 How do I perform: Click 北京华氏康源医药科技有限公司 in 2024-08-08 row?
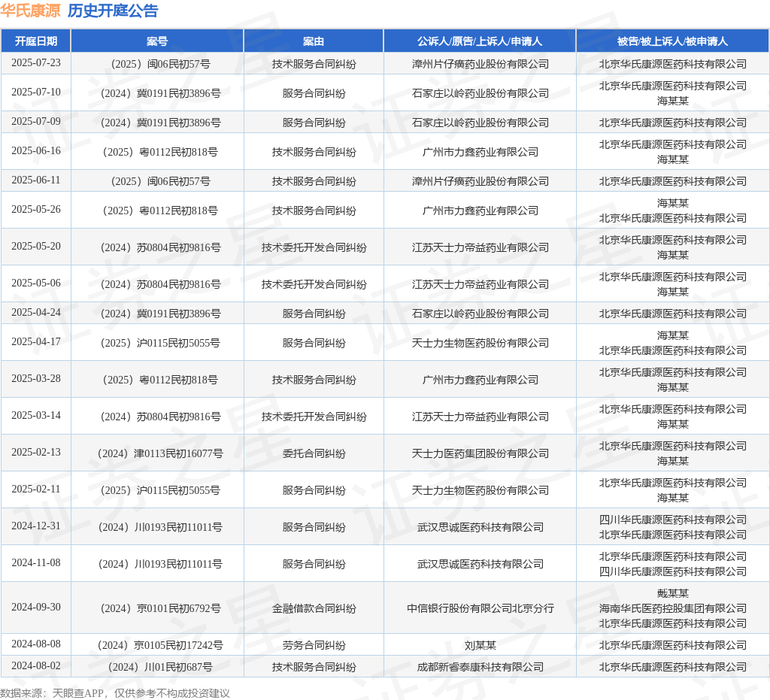click(x=673, y=646)
